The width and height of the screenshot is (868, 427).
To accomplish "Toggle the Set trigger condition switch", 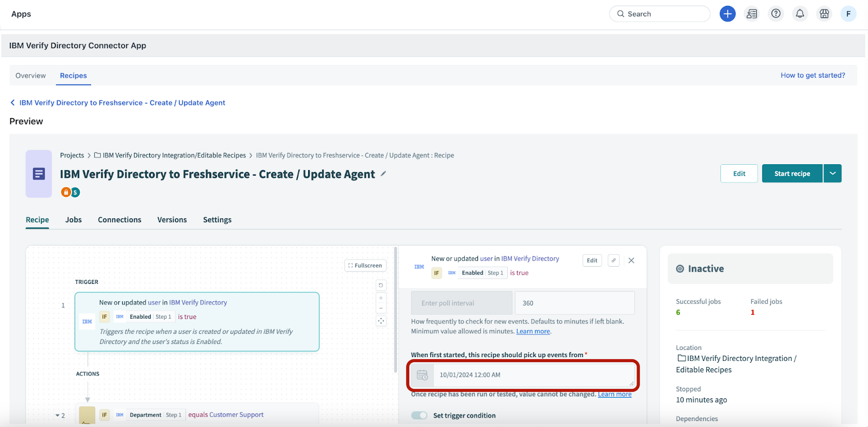I will point(419,416).
